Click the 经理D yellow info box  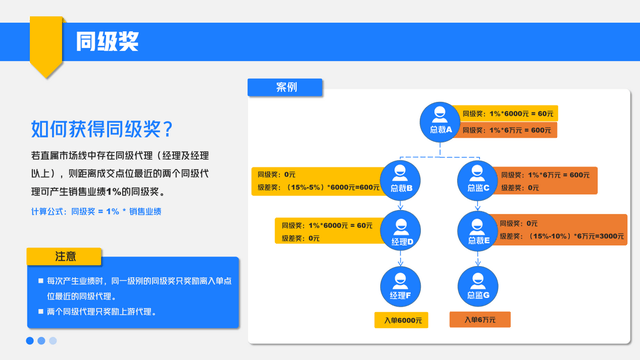point(329,231)
